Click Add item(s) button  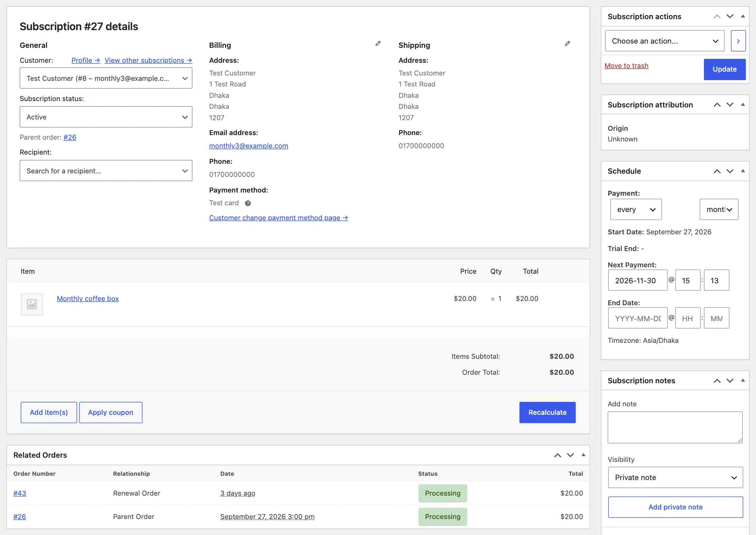[49, 412]
